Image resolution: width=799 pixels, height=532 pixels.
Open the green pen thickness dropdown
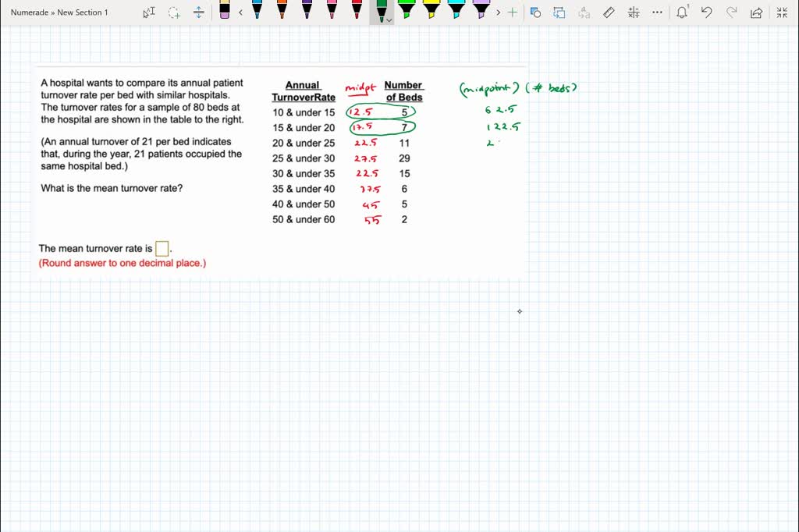coord(388,21)
